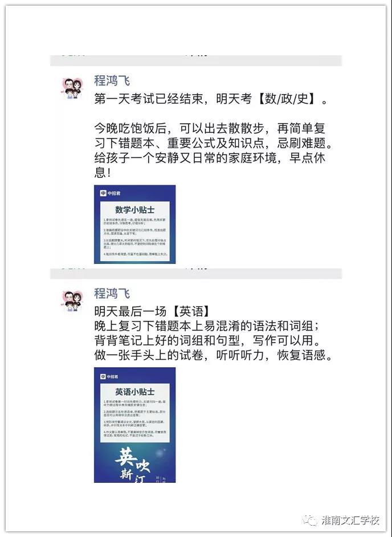Click the 程鸿飞 name on the first post

pyautogui.click(x=112, y=81)
